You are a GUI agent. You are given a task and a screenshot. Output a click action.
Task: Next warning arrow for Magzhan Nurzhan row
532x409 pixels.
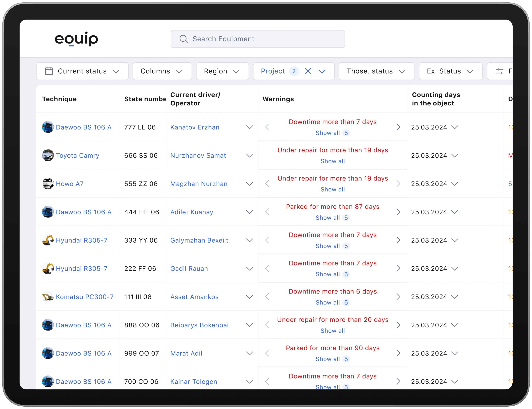tap(398, 184)
